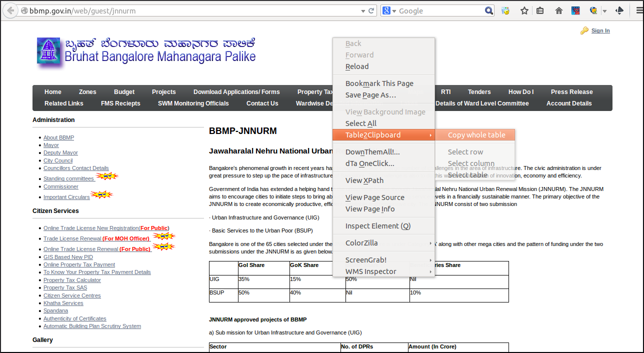
Task: Open the Account Details navigation tab
Action: coord(569,103)
